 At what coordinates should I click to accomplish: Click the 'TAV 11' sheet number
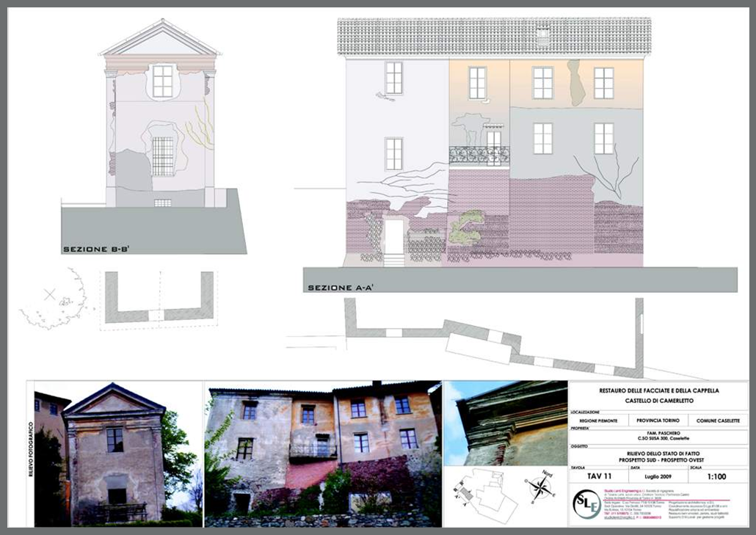tap(600, 476)
